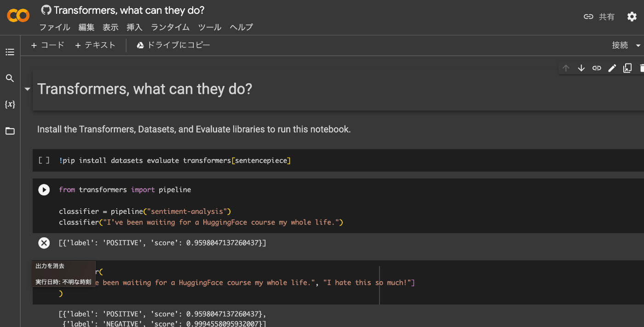The height and width of the screenshot is (327, 644).
Task: Click into the pip install code line
Action: pos(175,161)
